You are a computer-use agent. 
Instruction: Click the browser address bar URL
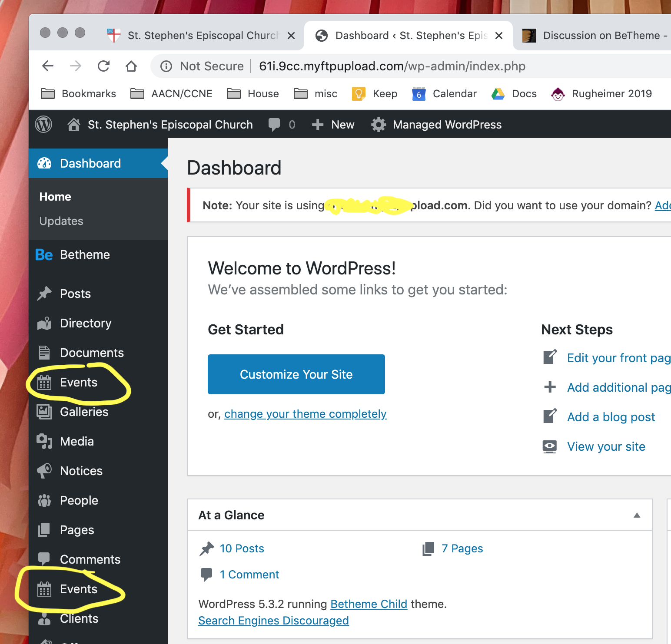391,66
